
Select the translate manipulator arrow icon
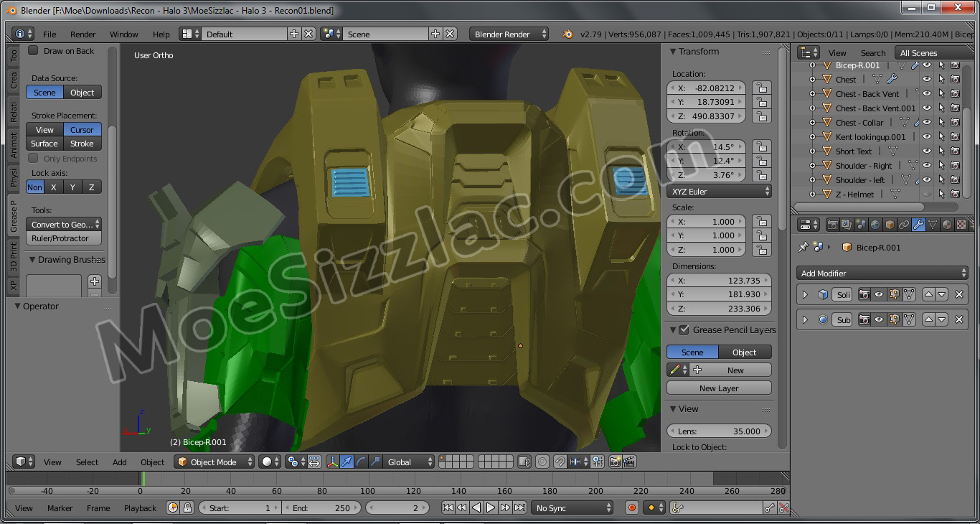(x=347, y=462)
